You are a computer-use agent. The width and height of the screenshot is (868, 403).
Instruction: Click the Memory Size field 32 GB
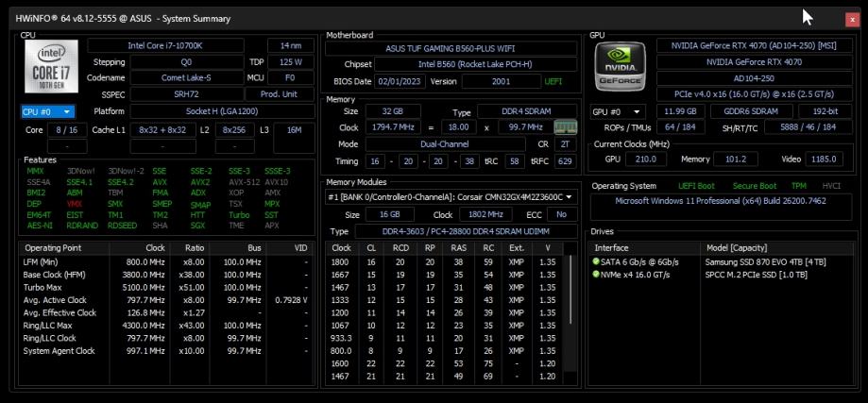pos(393,111)
